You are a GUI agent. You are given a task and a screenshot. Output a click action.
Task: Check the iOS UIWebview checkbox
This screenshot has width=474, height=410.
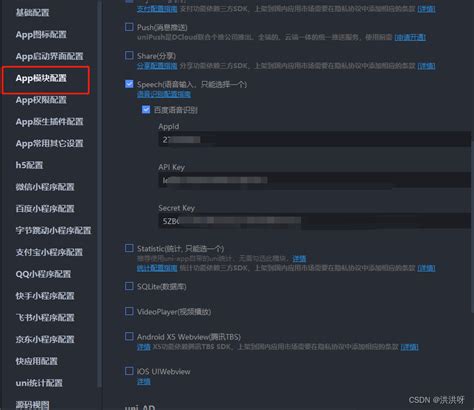(129, 371)
